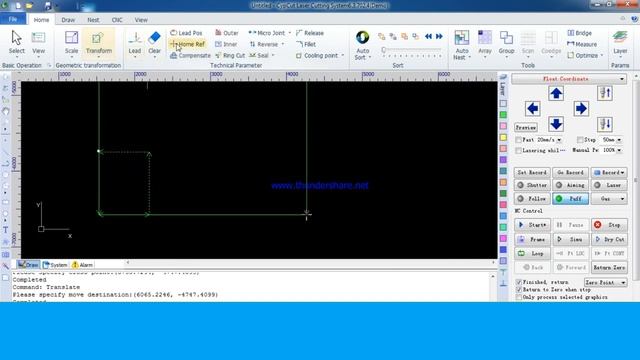This screenshot has height=360, width=640.
Task: Open the Measure tool
Action: pyautogui.click(x=582, y=44)
